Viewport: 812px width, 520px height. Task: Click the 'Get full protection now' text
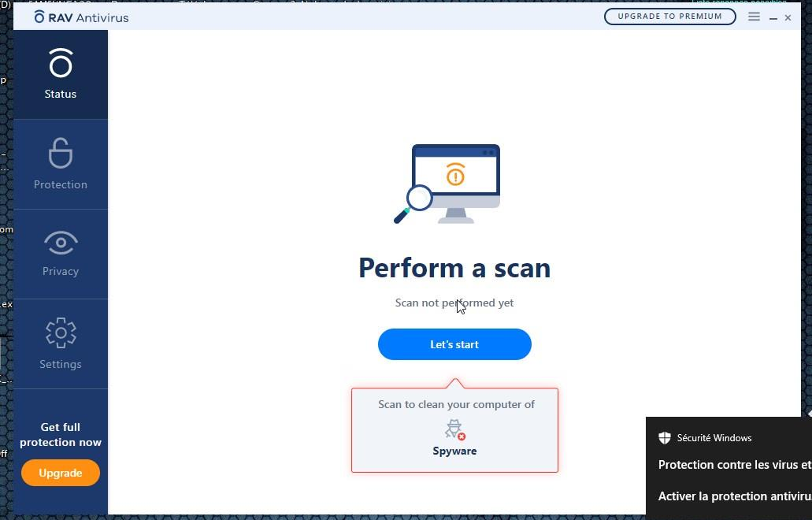pos(61,435)
